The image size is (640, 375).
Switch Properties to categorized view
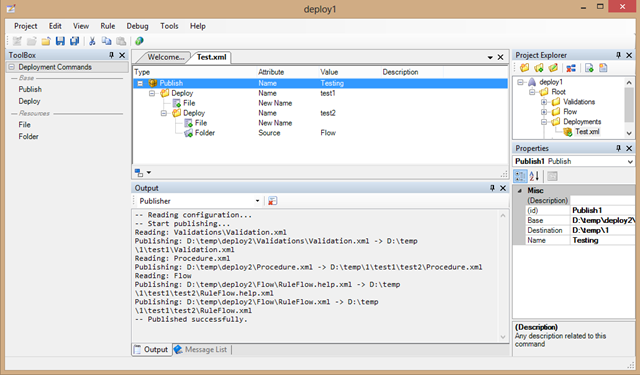click(x=520, y=176)
